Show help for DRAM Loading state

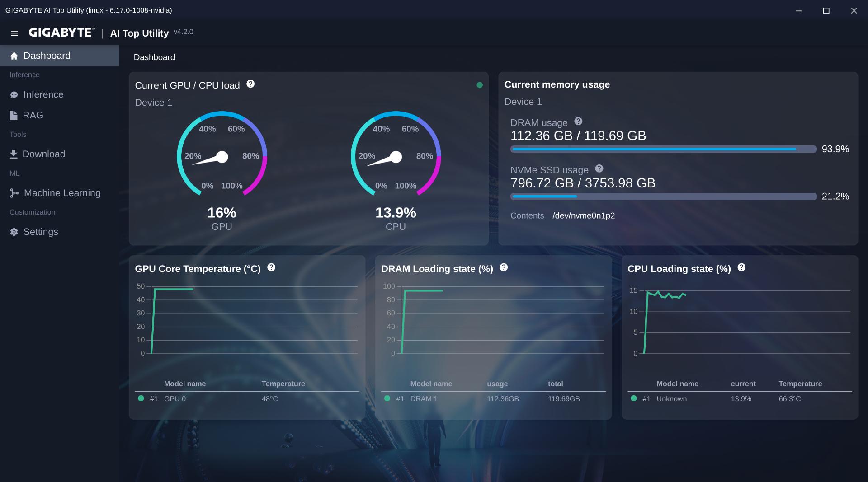504,267
